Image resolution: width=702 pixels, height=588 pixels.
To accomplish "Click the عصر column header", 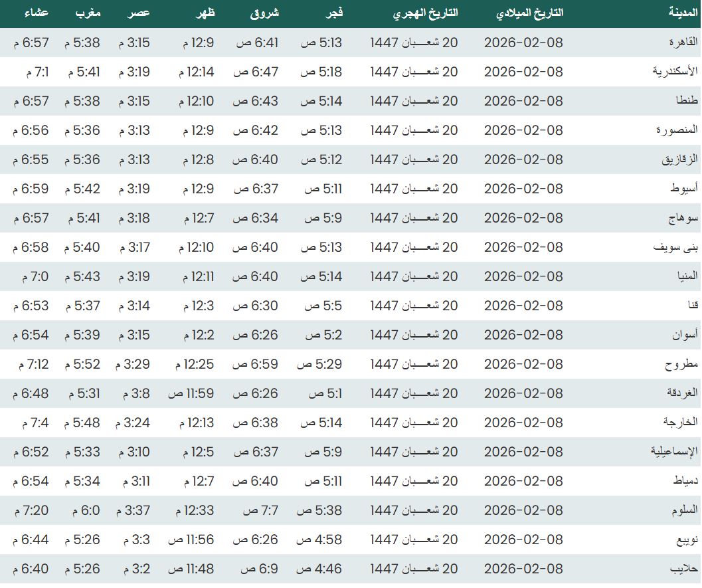I will click(138, 13).
